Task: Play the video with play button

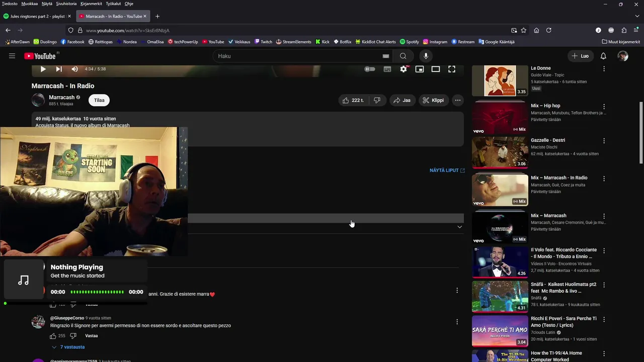Action: (x=43, y=69)
